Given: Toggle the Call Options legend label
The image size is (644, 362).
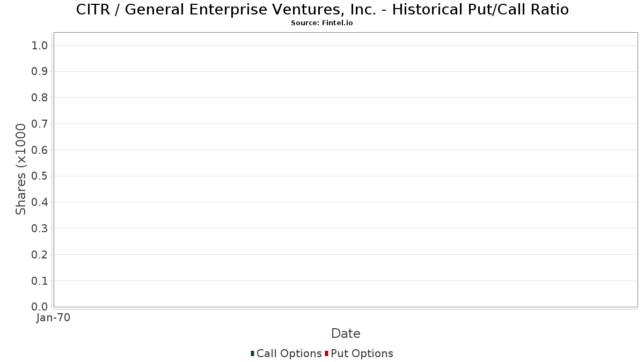Looking at the screenshot, I should (289, 353).
